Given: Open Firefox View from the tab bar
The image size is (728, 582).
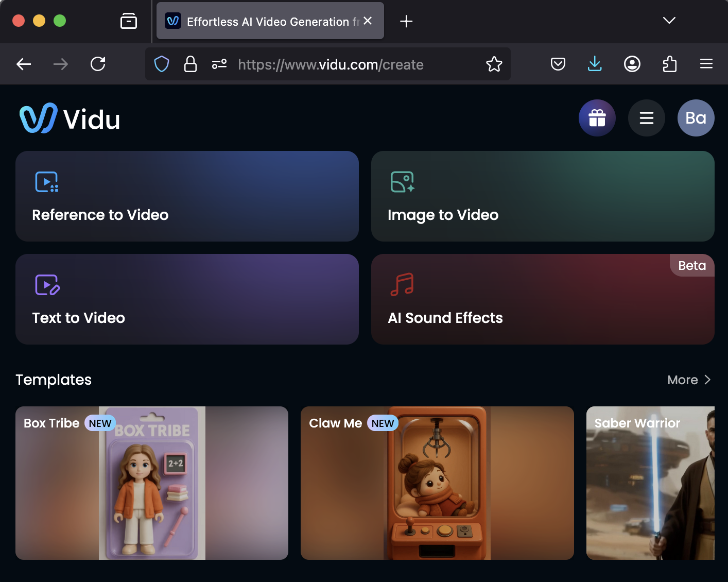Looking at the screenshot, I should coord(129,21).
